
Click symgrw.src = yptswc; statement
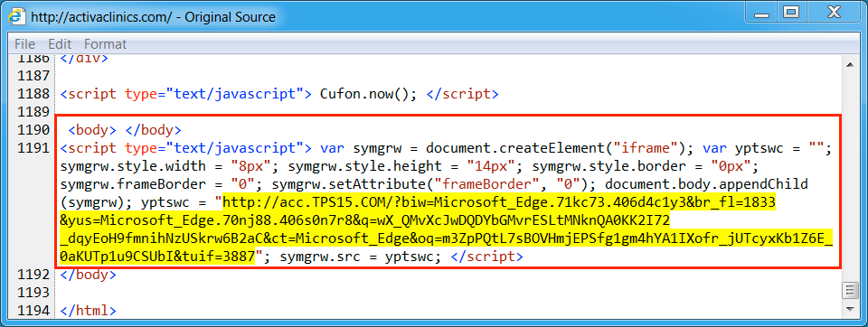361,257
